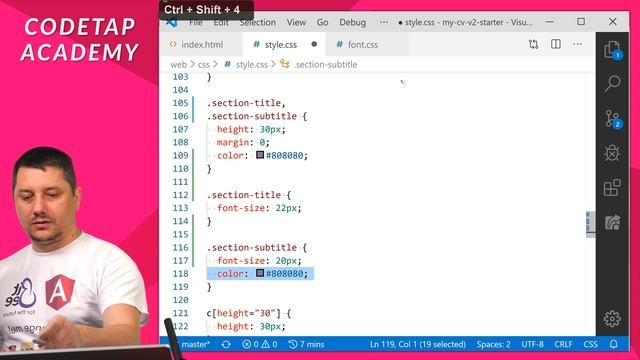Viewport: 640px width, 360px height.
Task: Open the Selection menu
Action: (x=258, y=23)
